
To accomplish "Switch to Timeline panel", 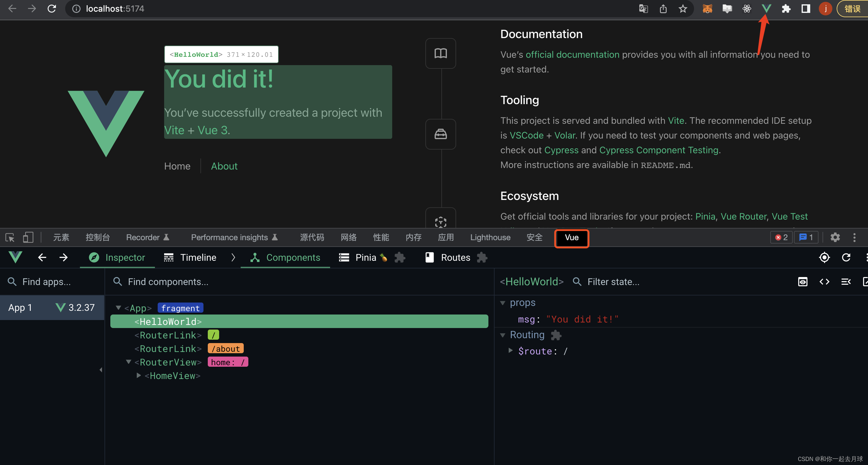I will [198, 257].
